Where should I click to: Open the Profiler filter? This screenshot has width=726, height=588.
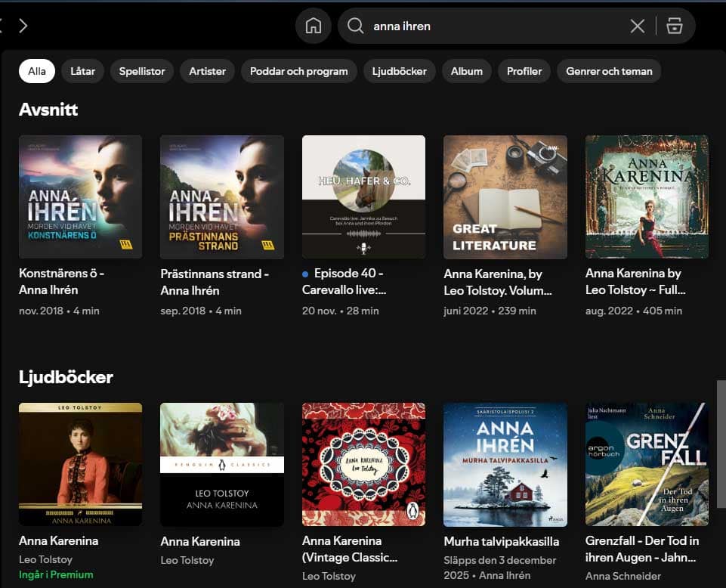click(524, 71)
